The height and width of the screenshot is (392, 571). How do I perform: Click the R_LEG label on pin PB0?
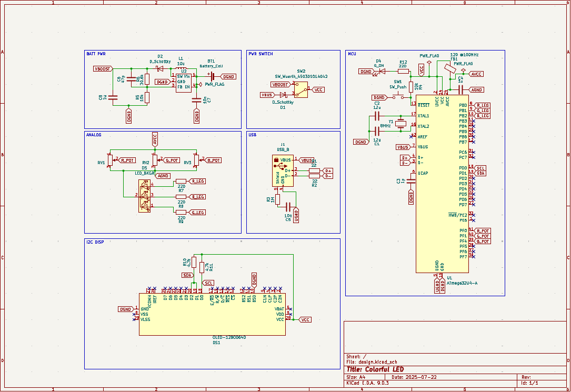coord(482,106)
